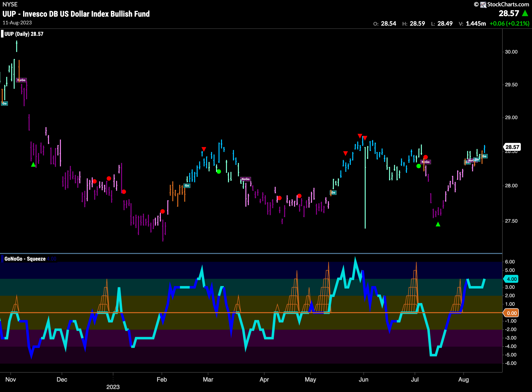This screenshot has width=532, height=392.
Task: Click the 28.00 price axis label
Action: (x=511, y=186)
